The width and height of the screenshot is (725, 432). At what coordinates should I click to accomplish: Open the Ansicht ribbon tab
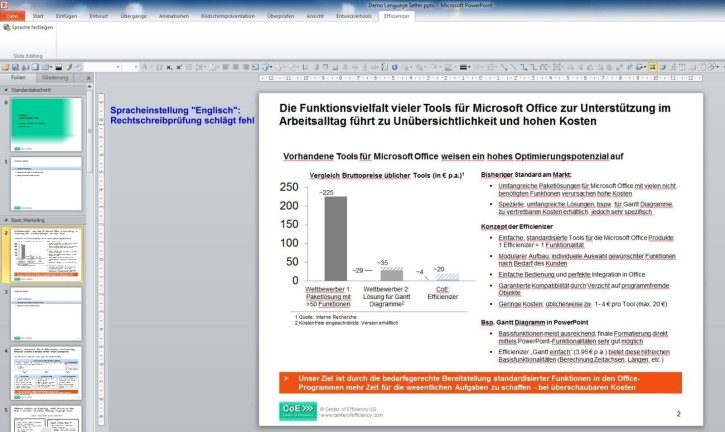(x=315, y=16)
